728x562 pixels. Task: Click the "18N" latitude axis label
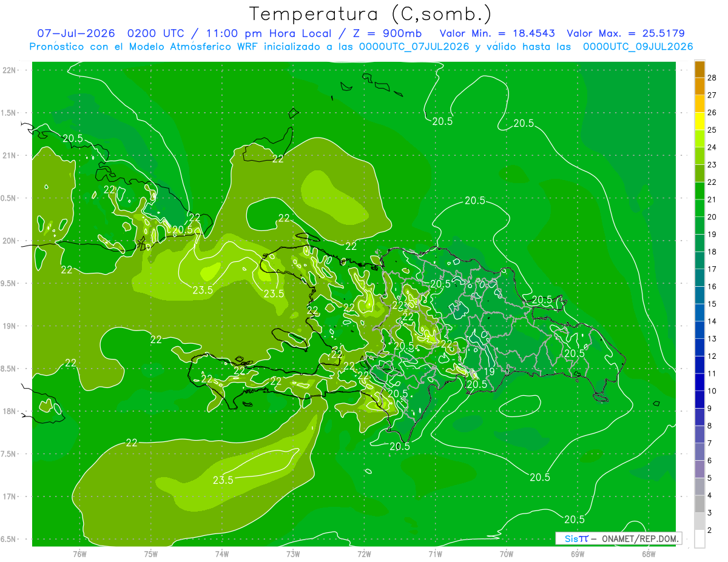[x=10, y=412]
